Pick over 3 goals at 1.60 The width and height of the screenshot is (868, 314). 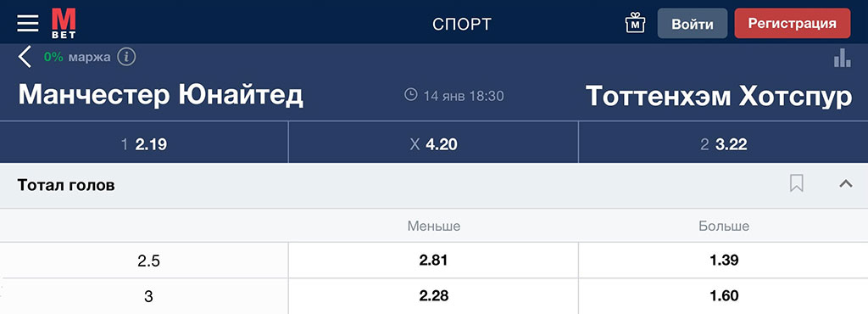point(724,296)
